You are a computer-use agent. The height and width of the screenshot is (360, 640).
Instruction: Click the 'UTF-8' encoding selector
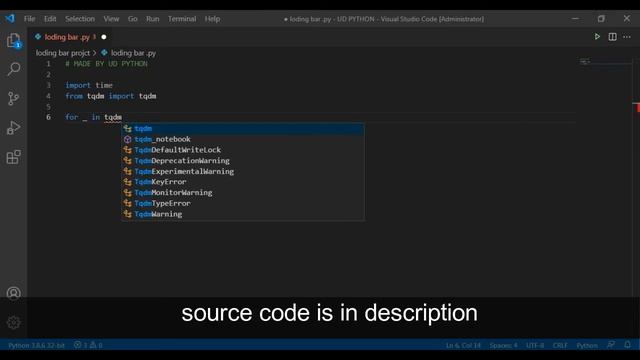(535, 345)
